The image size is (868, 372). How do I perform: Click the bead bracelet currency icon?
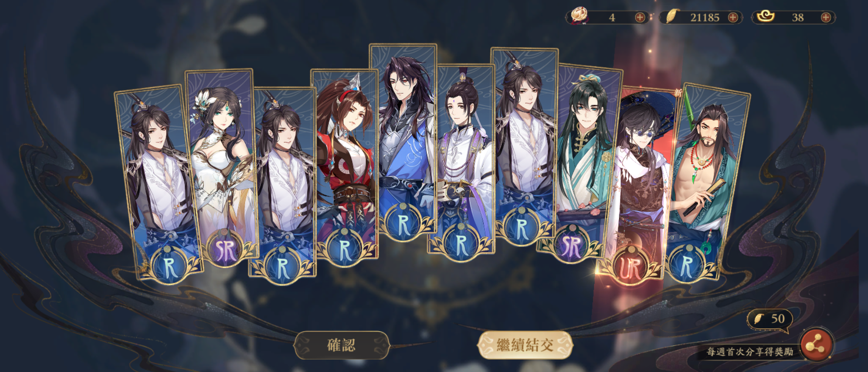pyautogui.click(x=579, y=16)
